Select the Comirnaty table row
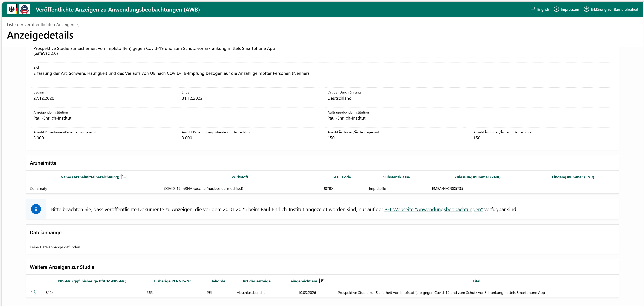The height and width of the screenshot is (306, 644). [x=38, y=189]
